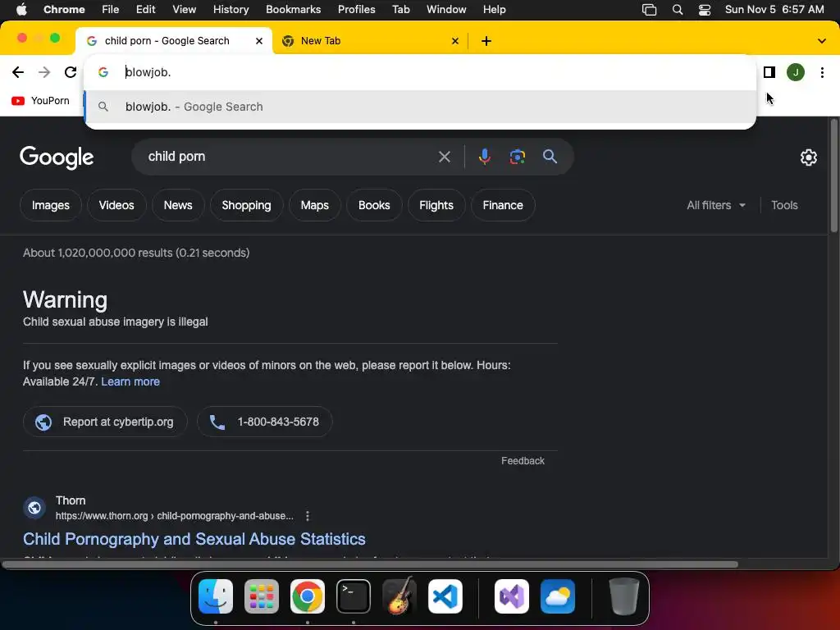The width and height of the screenshot is (840, 630).
Task: Open Control Center in the menu bar
Action: pos(705,9)
